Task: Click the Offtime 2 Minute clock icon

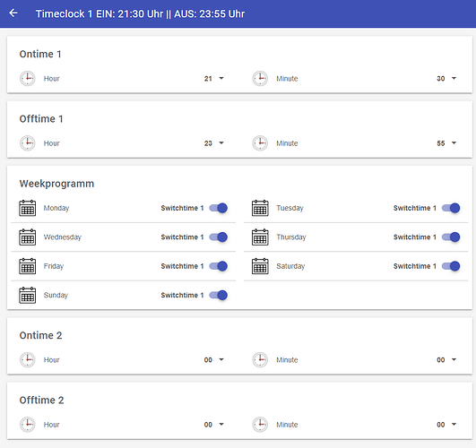Action: pos(260,425)
